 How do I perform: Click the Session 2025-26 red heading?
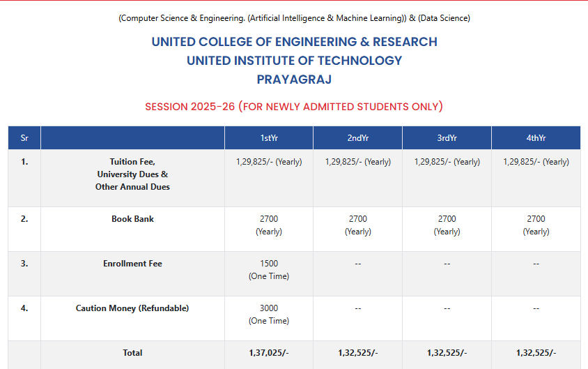pyautogui.click(x=294, y=107)
